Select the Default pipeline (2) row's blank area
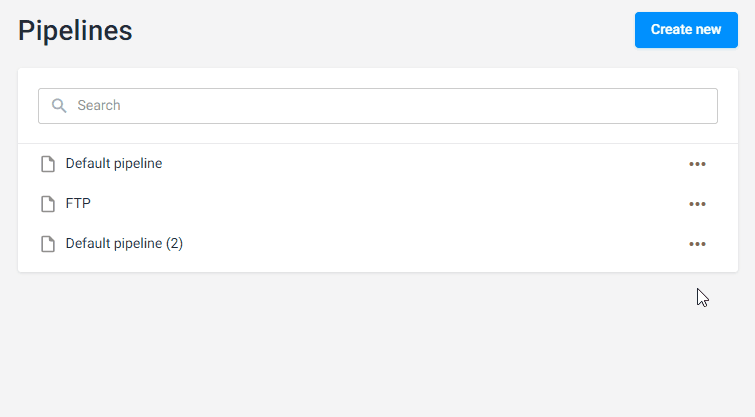755x417 pixels. (x=433, y=244)
